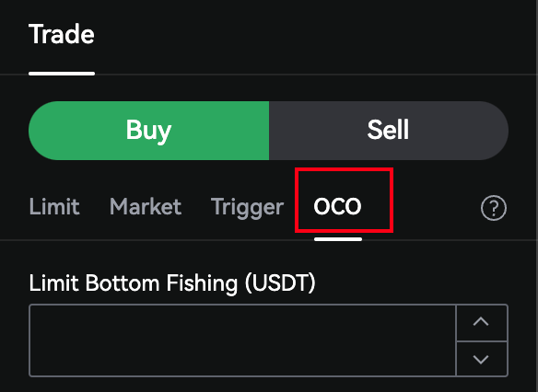Switch to Sell side

[389, 131]
